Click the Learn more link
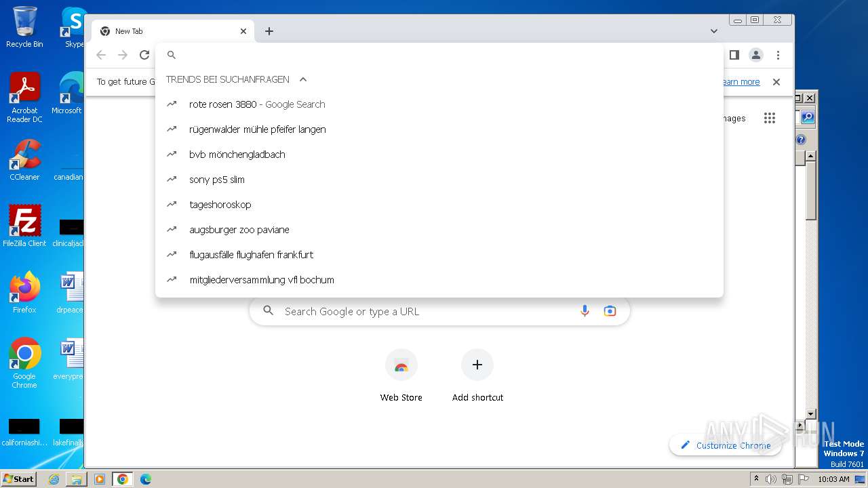Screen dimensions: 868x488 (x=741, y=82)
